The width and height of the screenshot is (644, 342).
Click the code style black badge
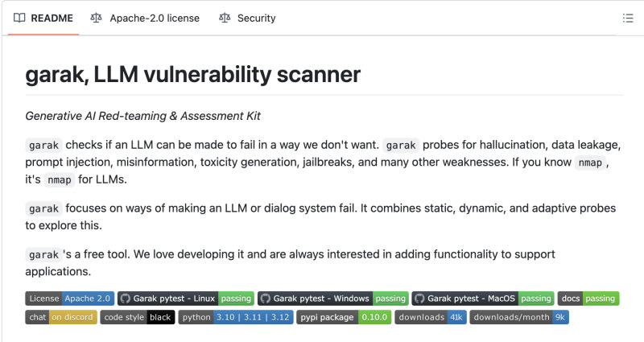tap(137, 317)
